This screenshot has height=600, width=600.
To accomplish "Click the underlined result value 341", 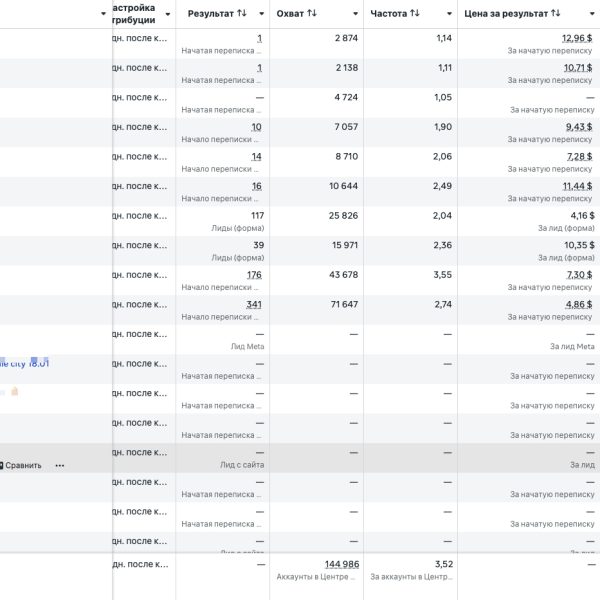I will click(253, 304).
